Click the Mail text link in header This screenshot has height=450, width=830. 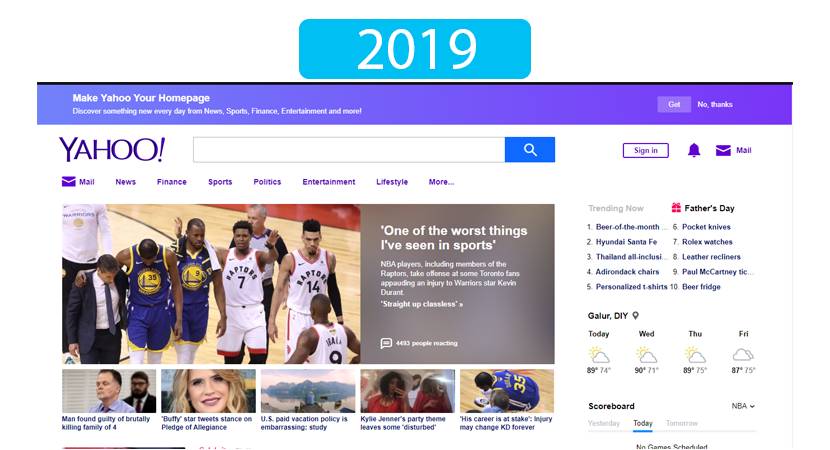click(744, 150)
